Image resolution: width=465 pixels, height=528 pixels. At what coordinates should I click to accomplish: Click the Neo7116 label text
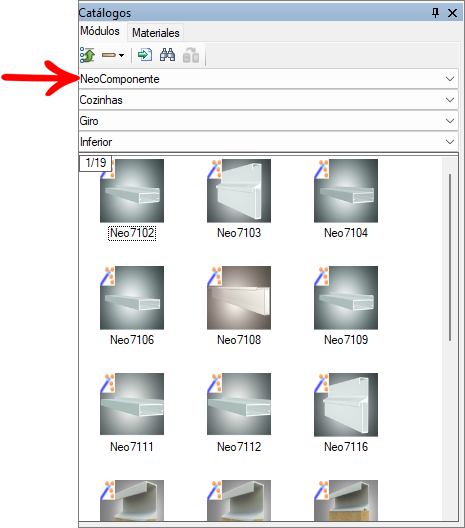click(x=346, y=447)
